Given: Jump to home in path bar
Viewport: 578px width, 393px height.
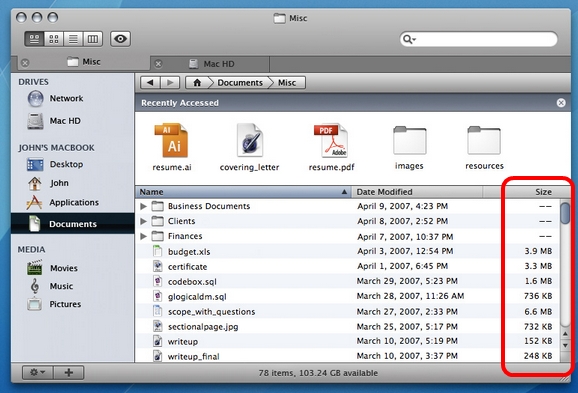Looking at the screenshot, I should click(x=198, y=83).
